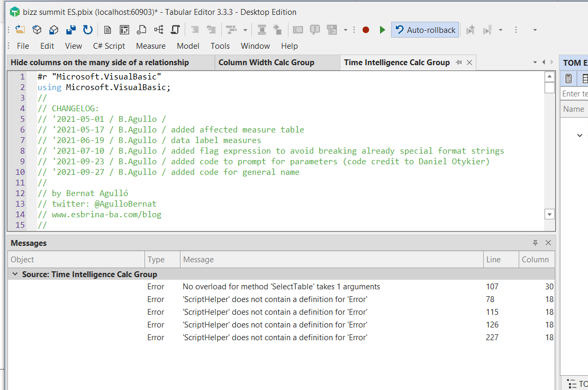Screen dimensions: 588x390
Task: Open the toolbar overflow dropdown arrow
Action: coord(534,30)
